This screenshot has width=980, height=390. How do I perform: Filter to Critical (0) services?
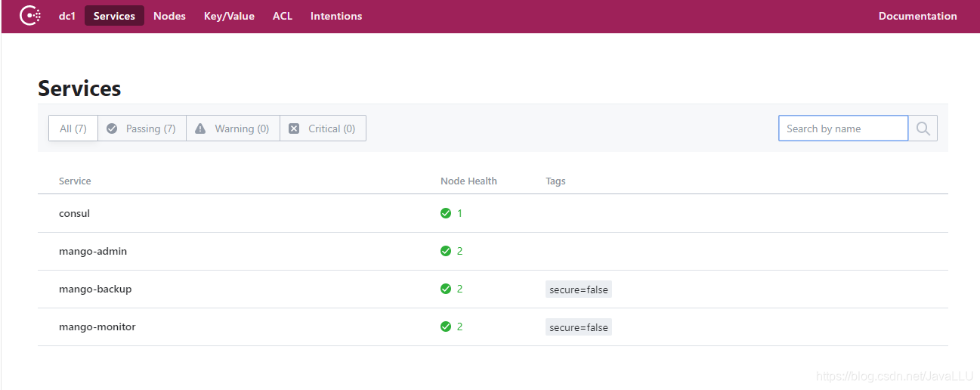[x=323, y=128]
